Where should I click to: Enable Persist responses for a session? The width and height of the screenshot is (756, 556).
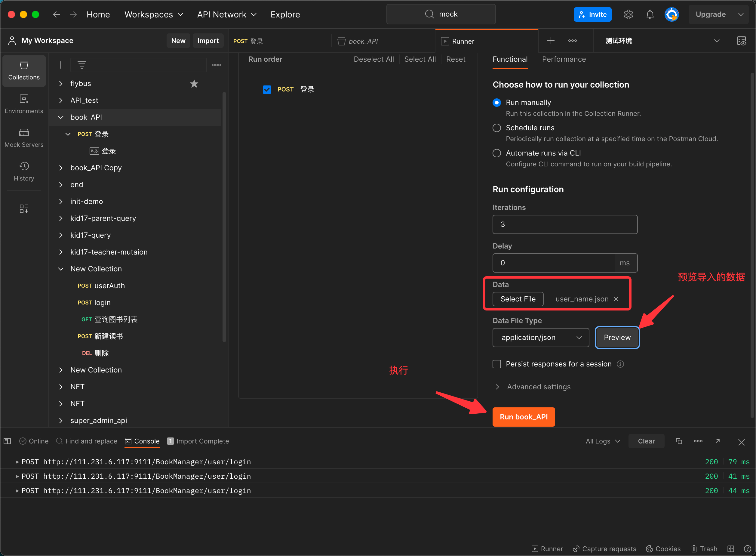(497, 364)
